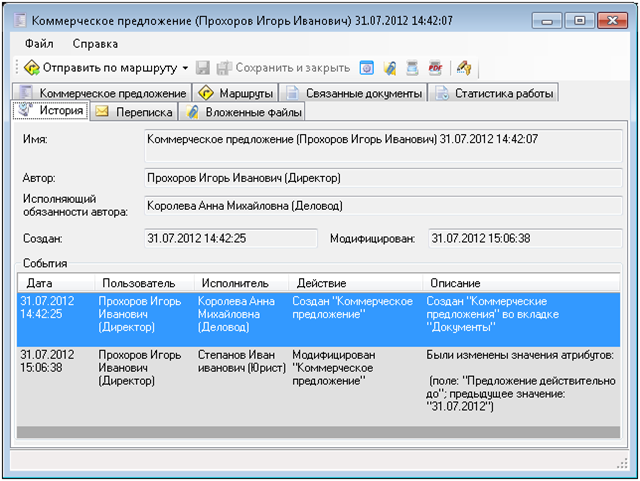Close the document window
The image size is (640, 481).
(x=612, y=20)
